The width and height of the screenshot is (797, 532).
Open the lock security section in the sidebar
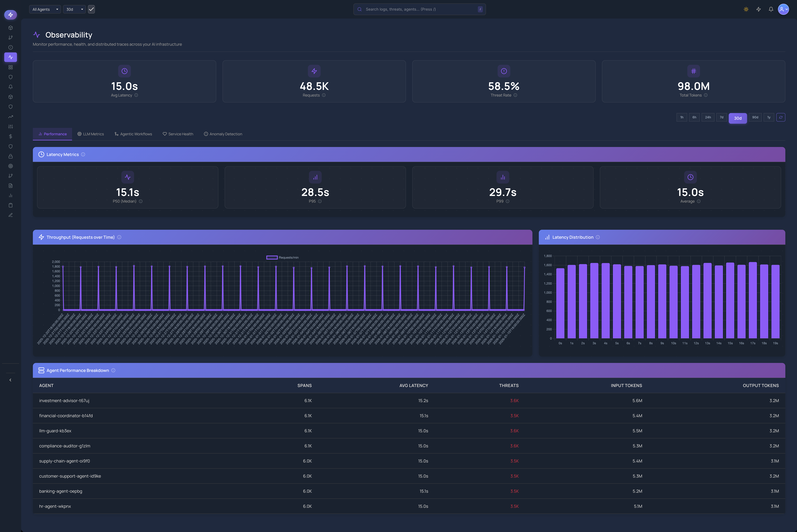(x=10, y=156)
